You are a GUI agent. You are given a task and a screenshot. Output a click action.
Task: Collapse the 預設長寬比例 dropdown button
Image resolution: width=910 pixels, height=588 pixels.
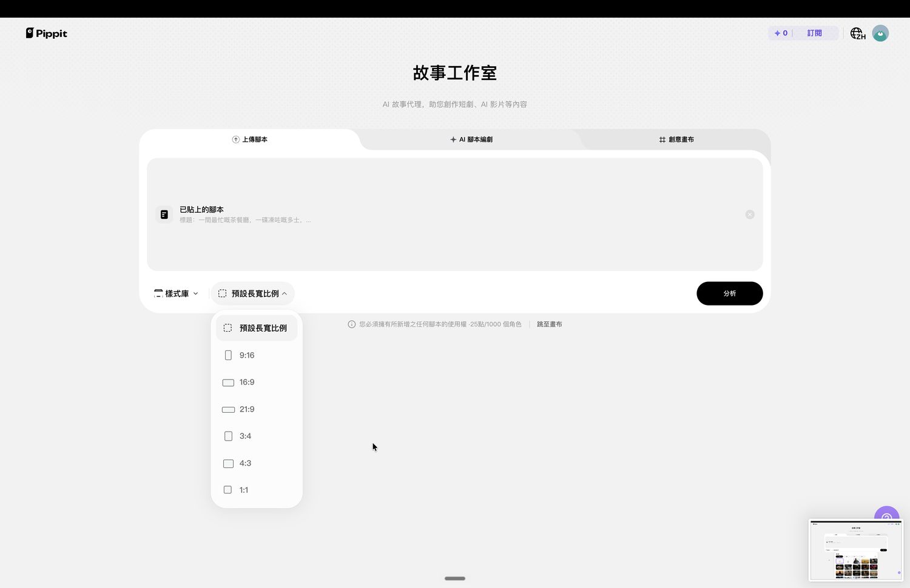click(x=252, y=293)
